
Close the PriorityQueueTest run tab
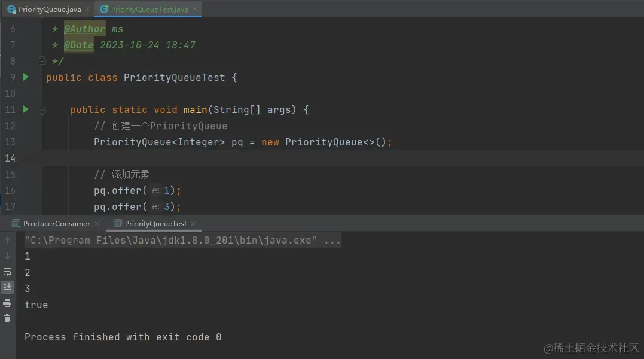pyautogui.click(x=194, y=223)
